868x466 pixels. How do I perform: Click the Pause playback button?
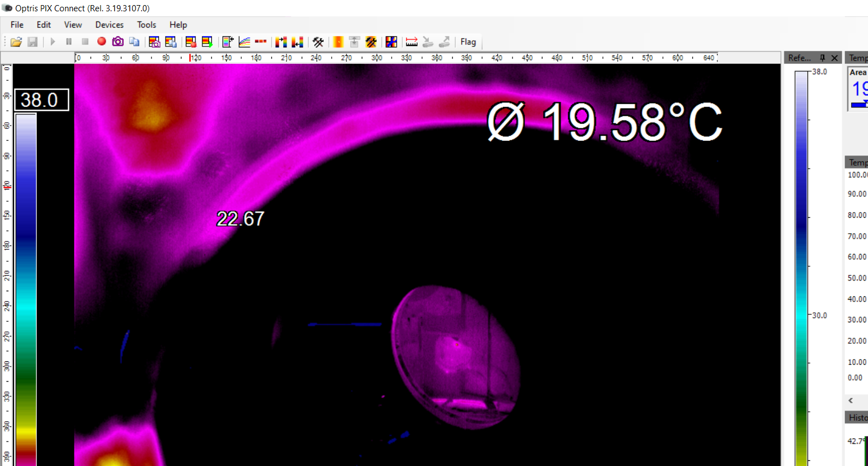point(69,42)
